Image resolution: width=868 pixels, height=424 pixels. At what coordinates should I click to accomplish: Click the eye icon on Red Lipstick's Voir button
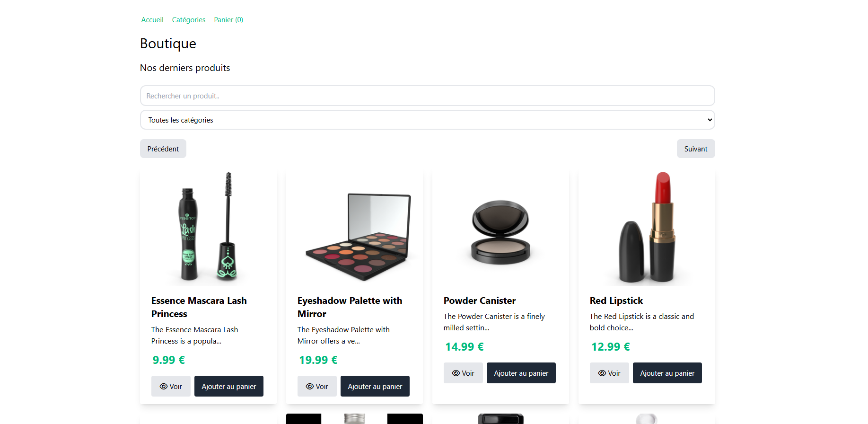click(601, 373)
